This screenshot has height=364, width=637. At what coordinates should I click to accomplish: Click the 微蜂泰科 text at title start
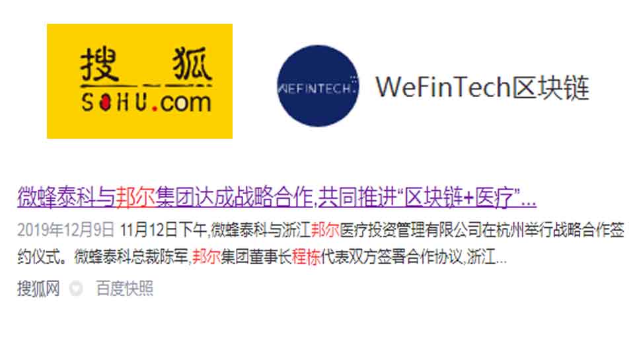click(x=47, y=197)
